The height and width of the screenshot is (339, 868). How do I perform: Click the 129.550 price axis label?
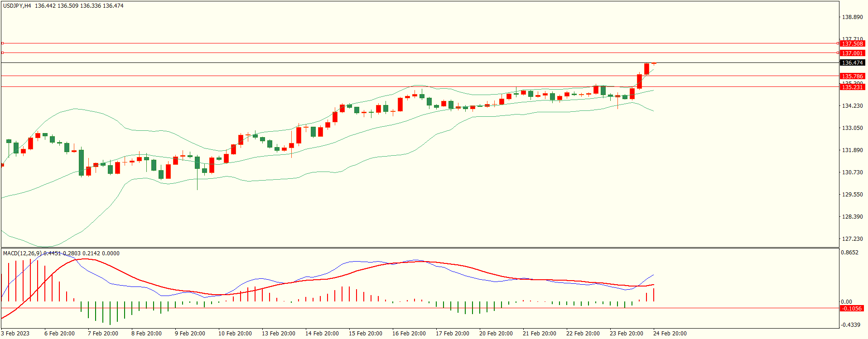(852, 195)
